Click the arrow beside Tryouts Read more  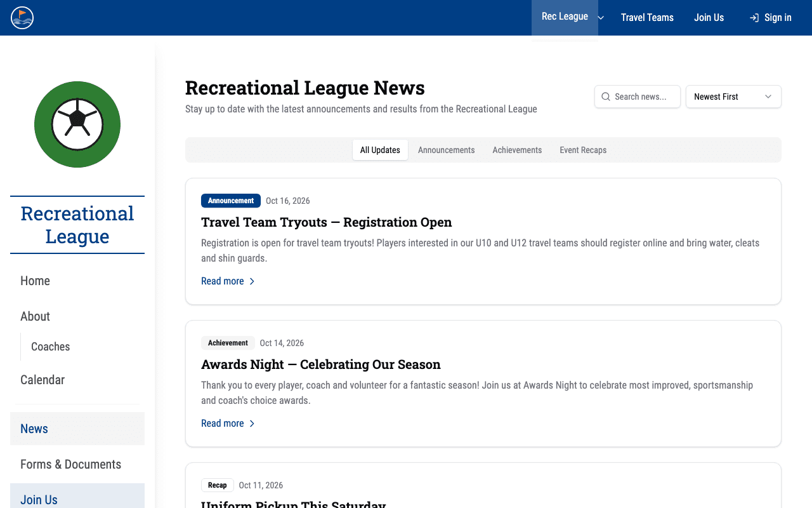252,281
